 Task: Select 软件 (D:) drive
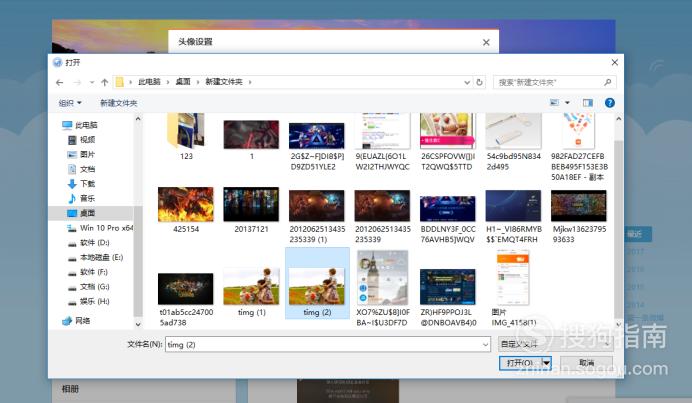tap(88, 242)
